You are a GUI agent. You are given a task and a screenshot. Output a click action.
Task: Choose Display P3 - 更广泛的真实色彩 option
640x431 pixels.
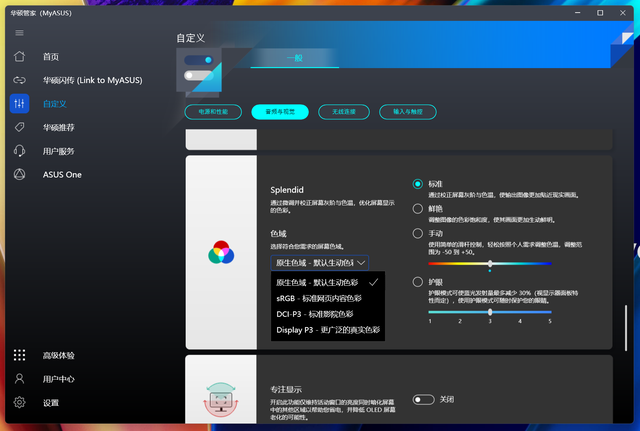tap(328, 330)
